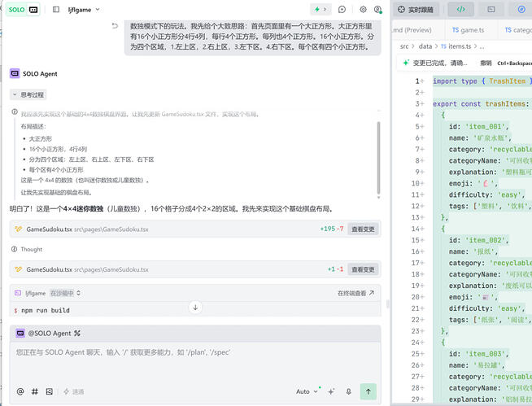Viewport: 532px width, 406px height.
Task: Open the .md (Preview) editor tab
Action: pyautogui.click(x=412, y=30)
